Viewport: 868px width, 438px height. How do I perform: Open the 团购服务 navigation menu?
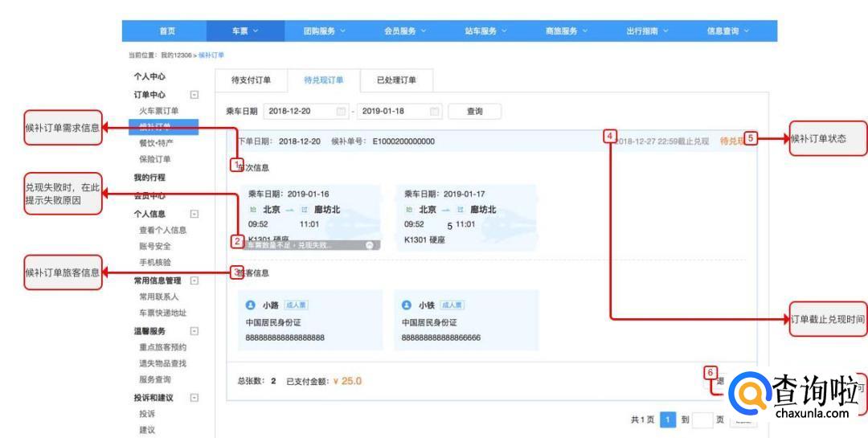click(x=325, y=31)
